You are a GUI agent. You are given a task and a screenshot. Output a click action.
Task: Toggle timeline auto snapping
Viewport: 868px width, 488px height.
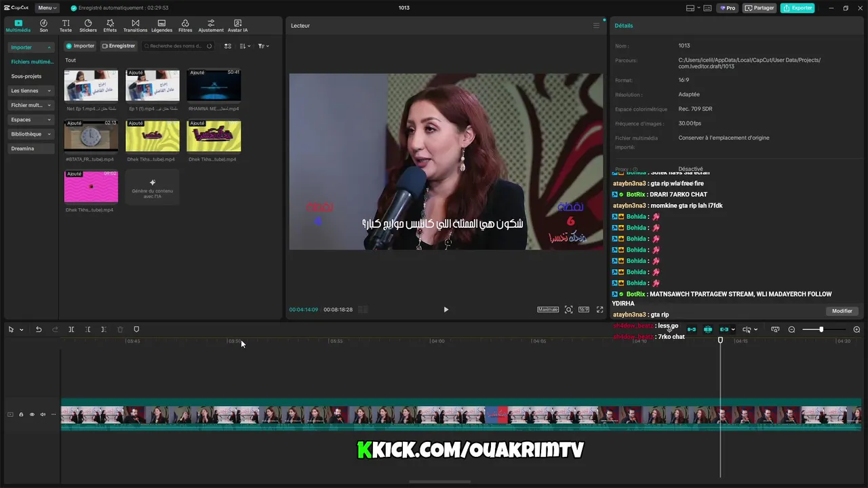click(708, 329)
